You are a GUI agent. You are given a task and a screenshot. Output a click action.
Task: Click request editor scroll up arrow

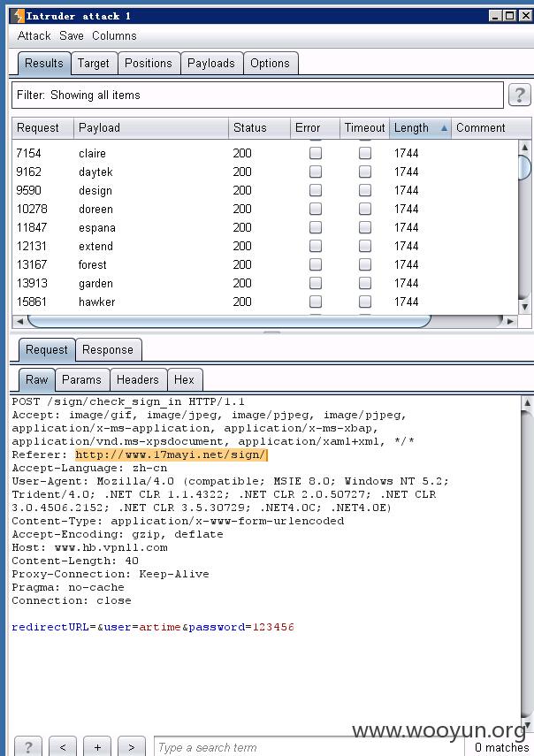[527, 402]
